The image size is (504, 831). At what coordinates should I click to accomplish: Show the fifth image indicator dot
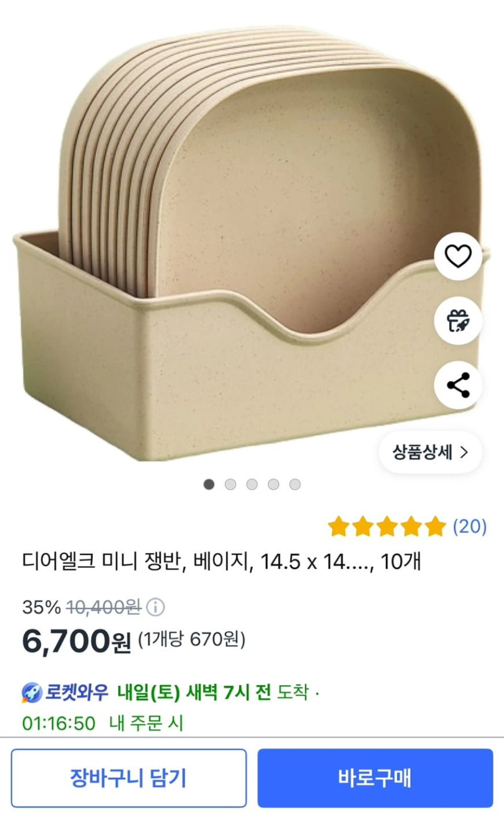pyautogui.click(x=295, y=484)
